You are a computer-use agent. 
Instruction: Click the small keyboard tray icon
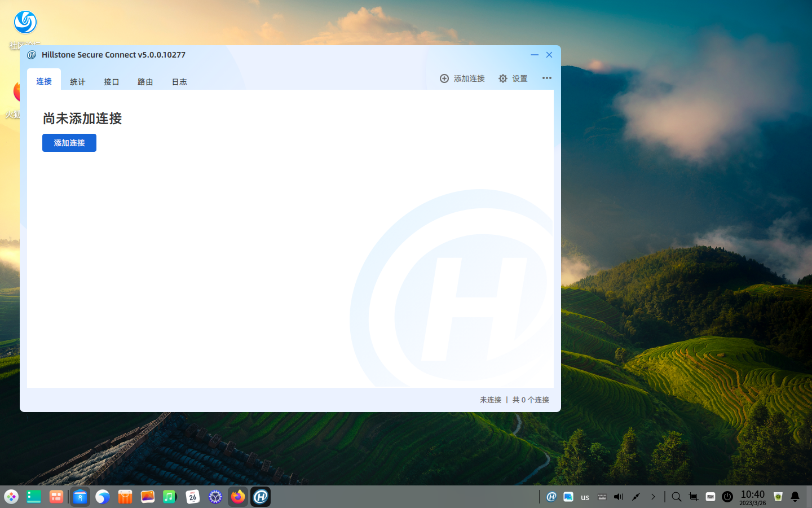coord(602,497)
